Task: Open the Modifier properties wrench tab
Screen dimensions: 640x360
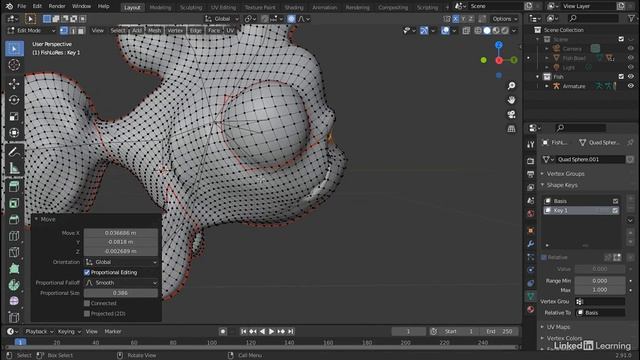Action: coord(531,244)
